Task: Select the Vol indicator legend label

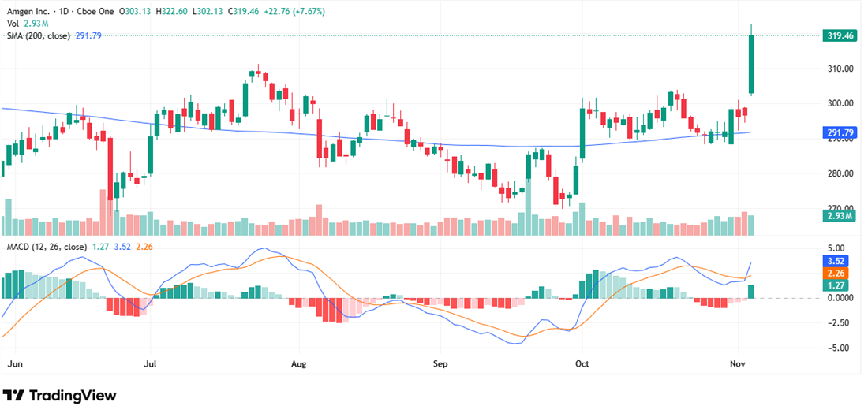Action: tap(13, 24)
